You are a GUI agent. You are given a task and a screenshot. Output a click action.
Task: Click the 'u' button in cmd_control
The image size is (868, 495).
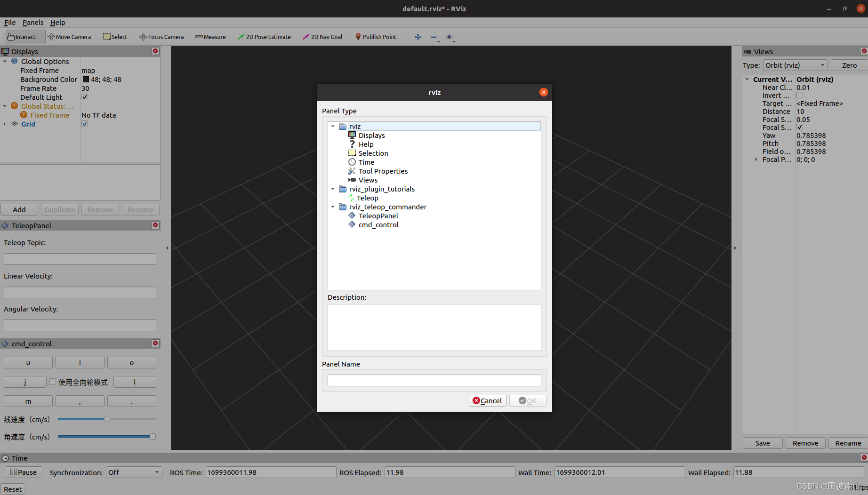coord(28,362)
